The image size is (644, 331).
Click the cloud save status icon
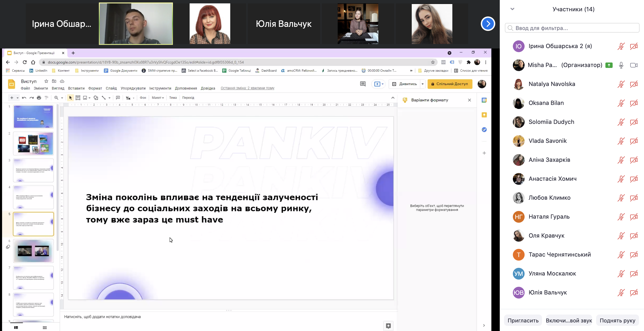click(x=62, y=81)
